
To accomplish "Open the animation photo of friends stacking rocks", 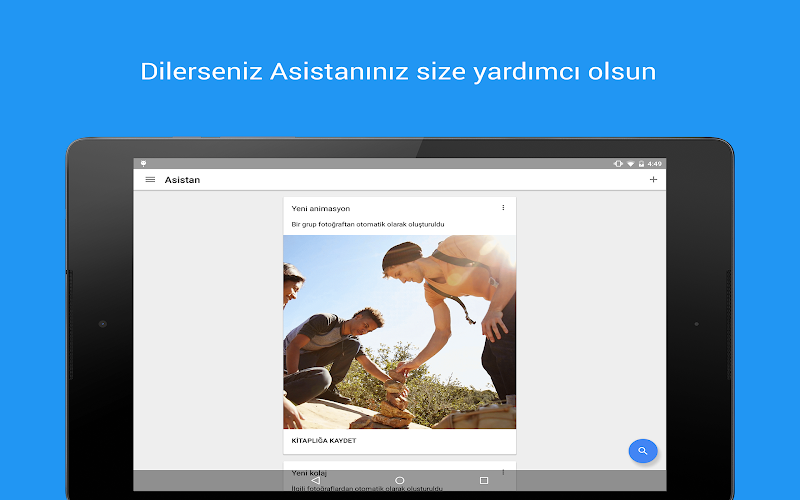I will (x=399, y=332).
